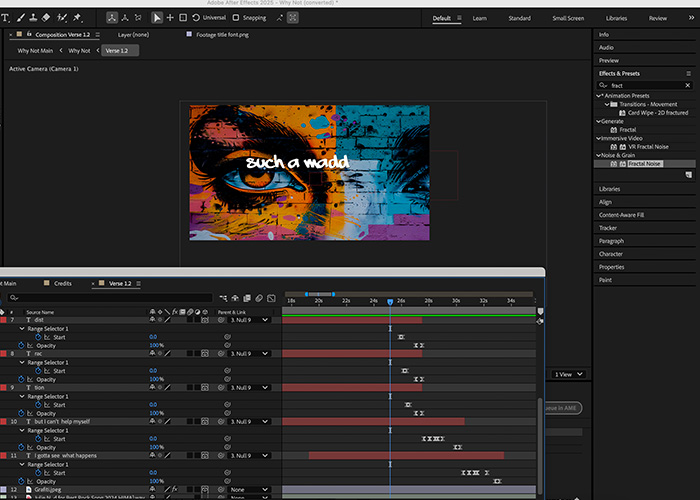Image resolution: width=700 pixels, height=500 pixels.
Task: Collapse the Animation Presets group
Action: pos(599,96)
